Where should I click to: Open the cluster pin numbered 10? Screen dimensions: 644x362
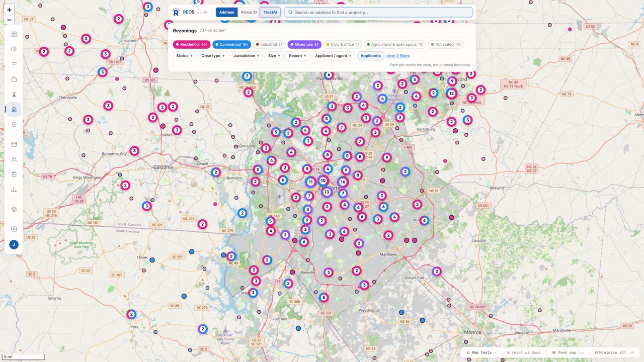click(323, 180)
